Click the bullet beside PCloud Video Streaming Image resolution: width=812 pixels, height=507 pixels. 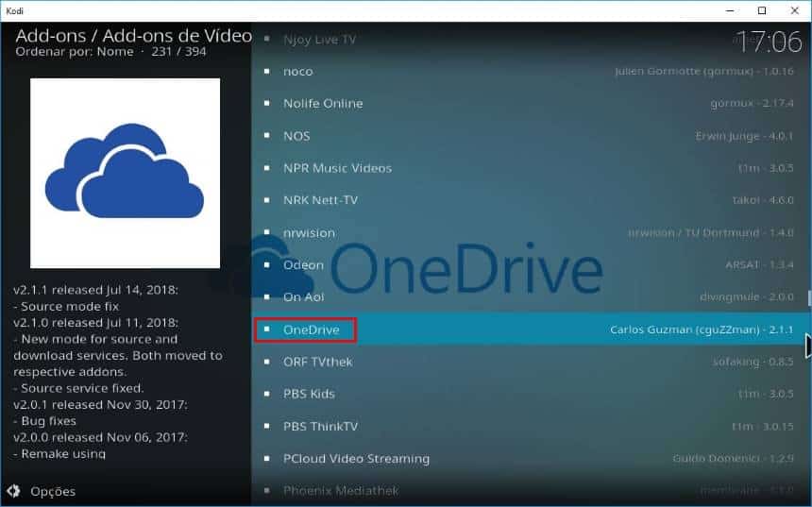pyautogui.click(x=266, y=458)
